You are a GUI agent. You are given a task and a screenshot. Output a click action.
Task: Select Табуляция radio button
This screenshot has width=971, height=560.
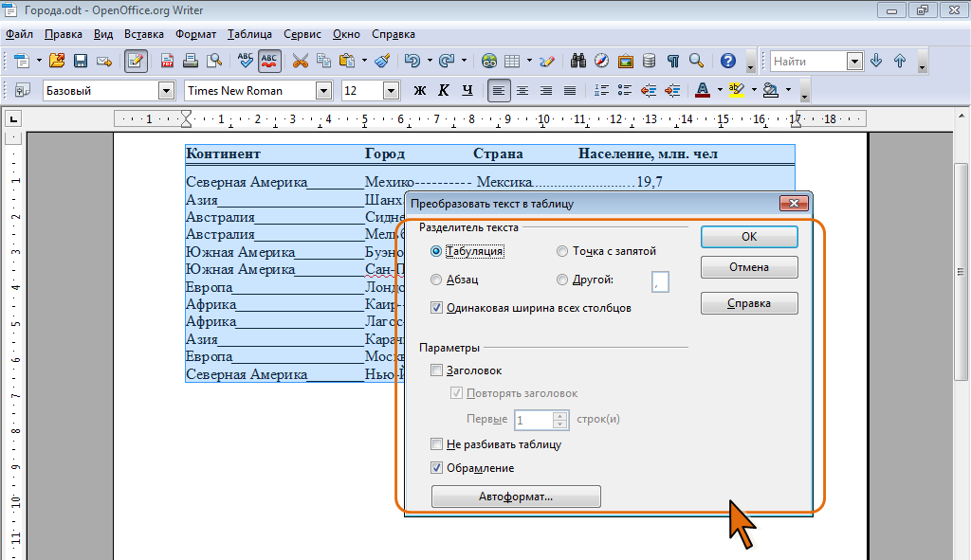tap(436, 251)
